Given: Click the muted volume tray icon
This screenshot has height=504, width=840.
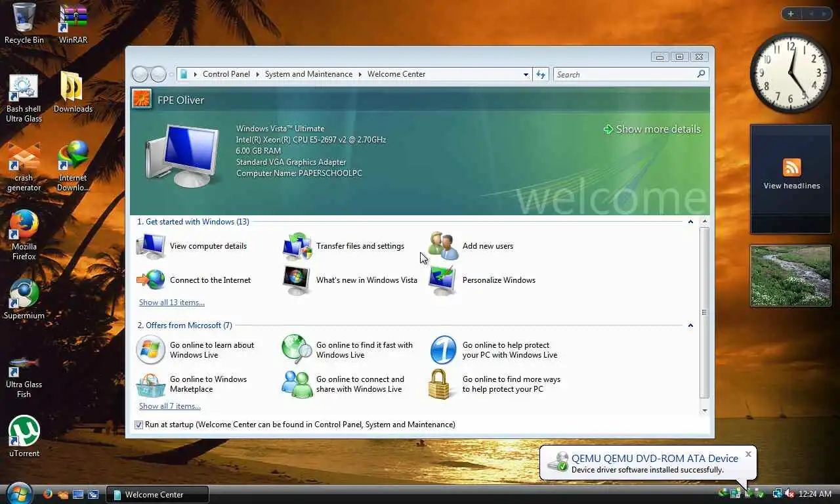Looking at the screenshot, I should click(x=789, y=493).
